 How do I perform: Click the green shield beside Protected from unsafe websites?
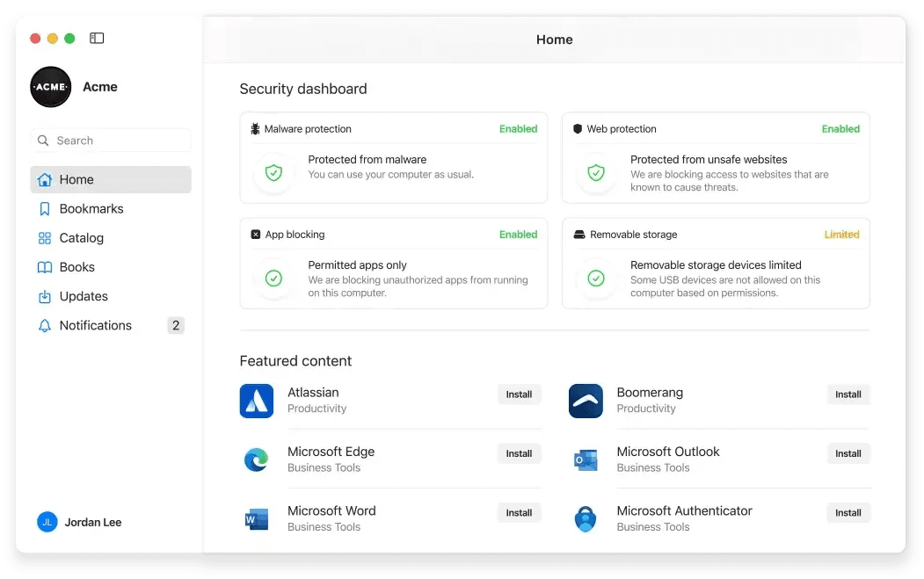click(596, 172)
